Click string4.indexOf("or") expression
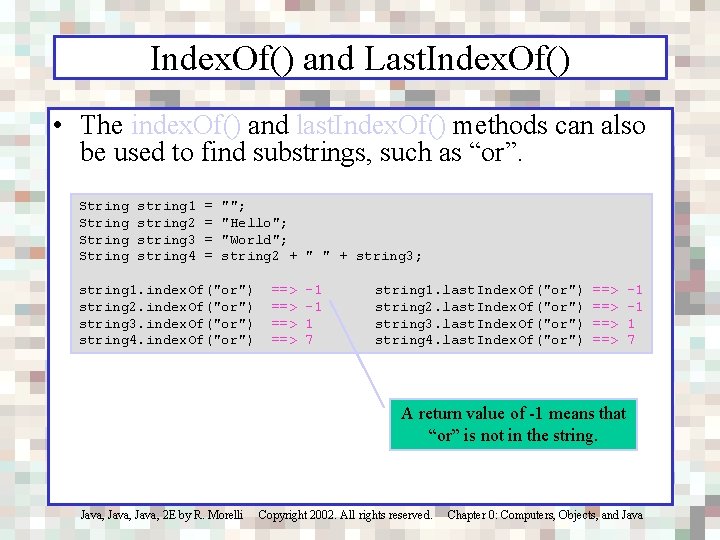 [x=166, y=340]
